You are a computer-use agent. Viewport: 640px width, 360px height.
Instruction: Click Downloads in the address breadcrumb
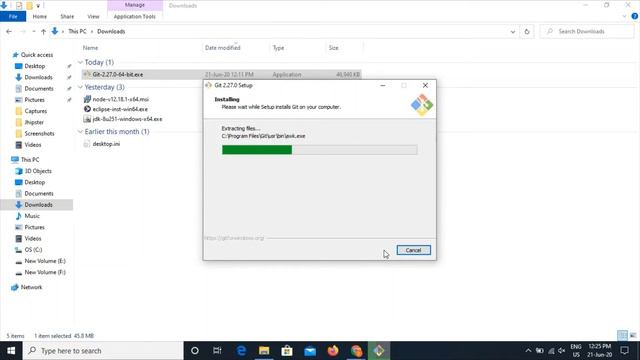tap(111, 31)
